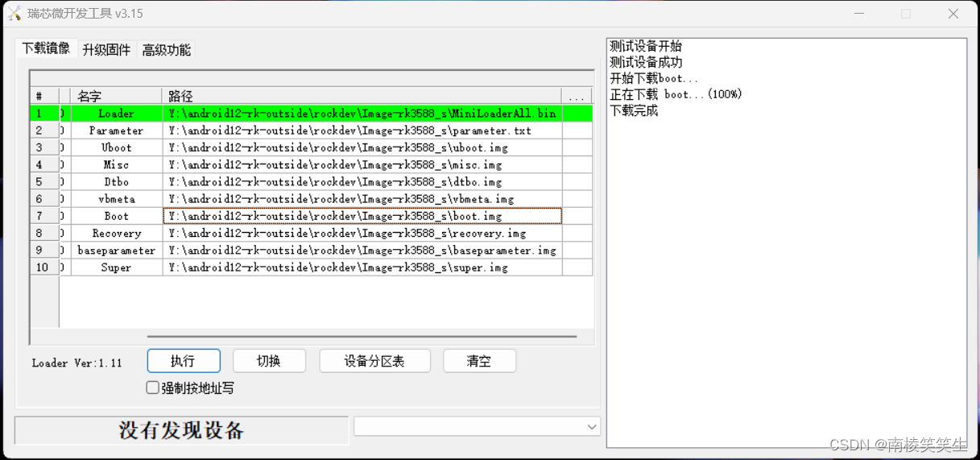Viewport: 980px width, 460px height.
Task: Click the baseparameter.img path cell
Action: (x=362, y=250)
